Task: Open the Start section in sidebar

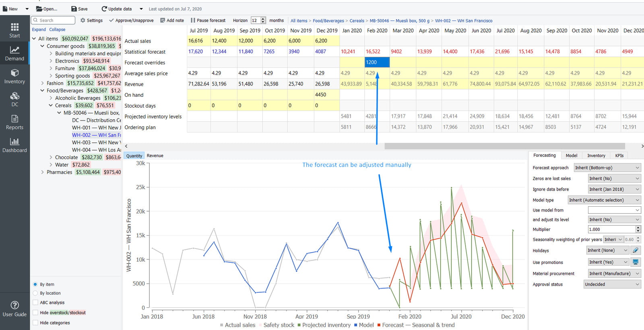Action: click(x=14, y=30)
